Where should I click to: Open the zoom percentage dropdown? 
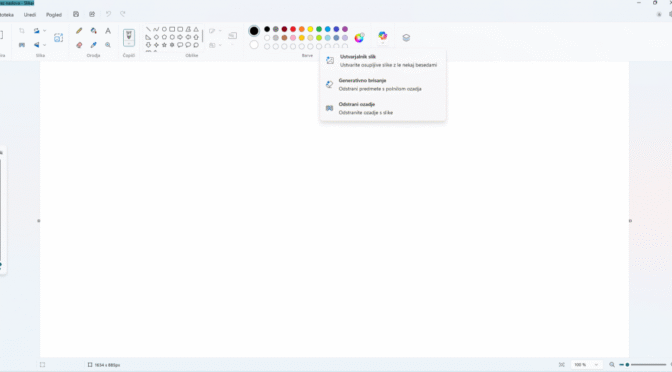coord(596,365)
